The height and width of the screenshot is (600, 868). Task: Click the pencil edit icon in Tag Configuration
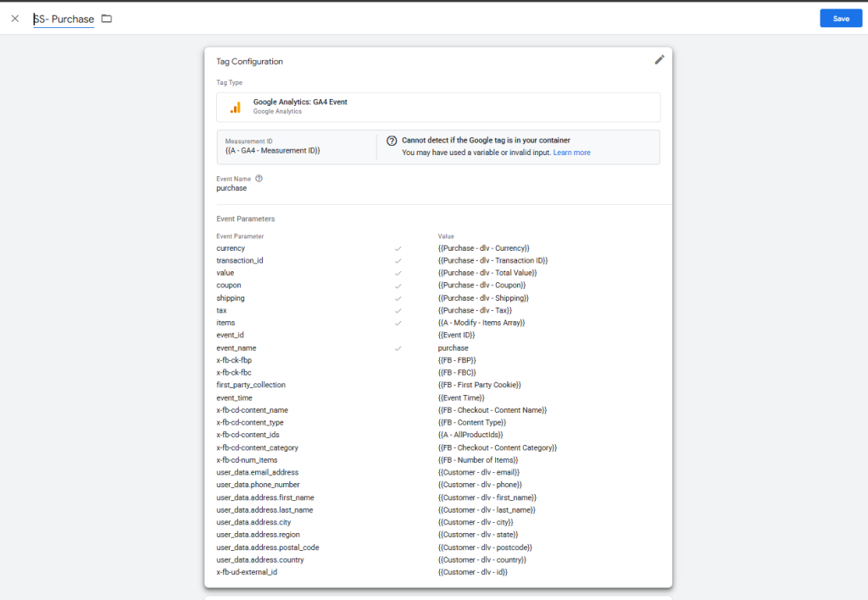pos(659,60)
